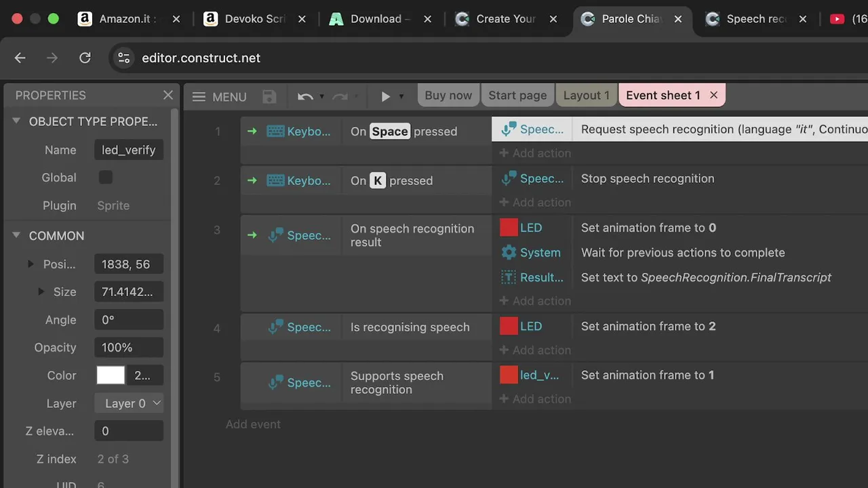Viewport: 868px width, 488px height.
Task: Click the Keyboard icon in event 1
Action: pos(275,131)
